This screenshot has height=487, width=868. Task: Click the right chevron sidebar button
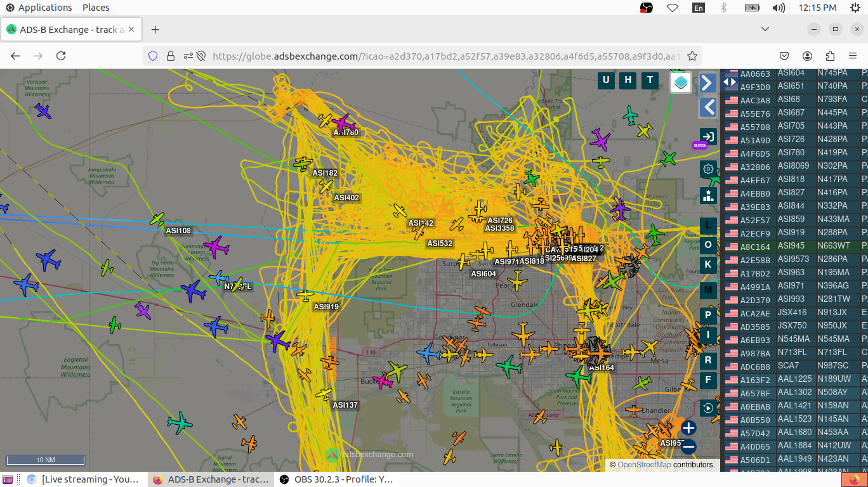pyautogui.click(x=708, y=83)
